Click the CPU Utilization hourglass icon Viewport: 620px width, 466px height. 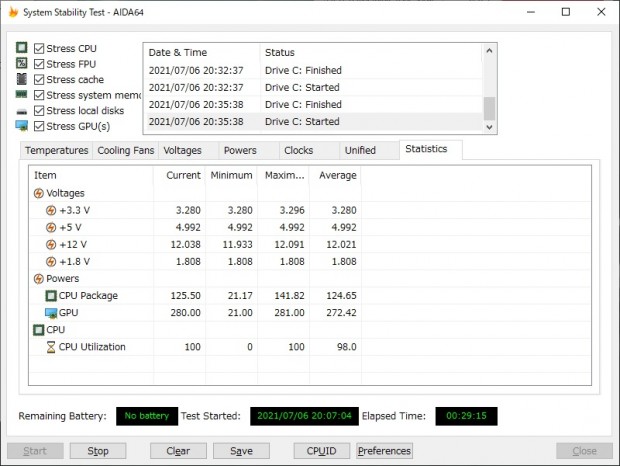pos(51,347)
